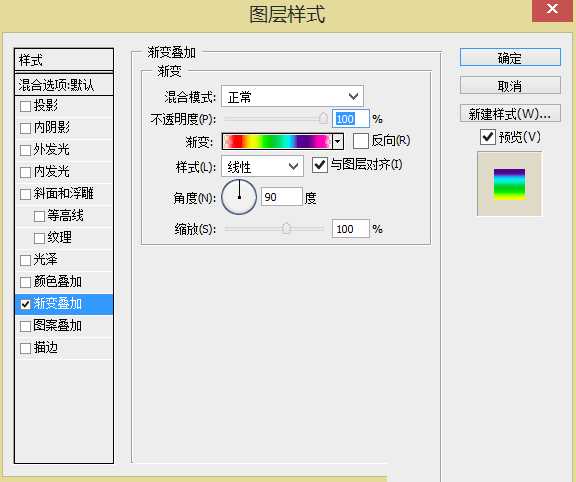Enable the 内阴影 inner shadow checkbox

(x=25, y=129)
